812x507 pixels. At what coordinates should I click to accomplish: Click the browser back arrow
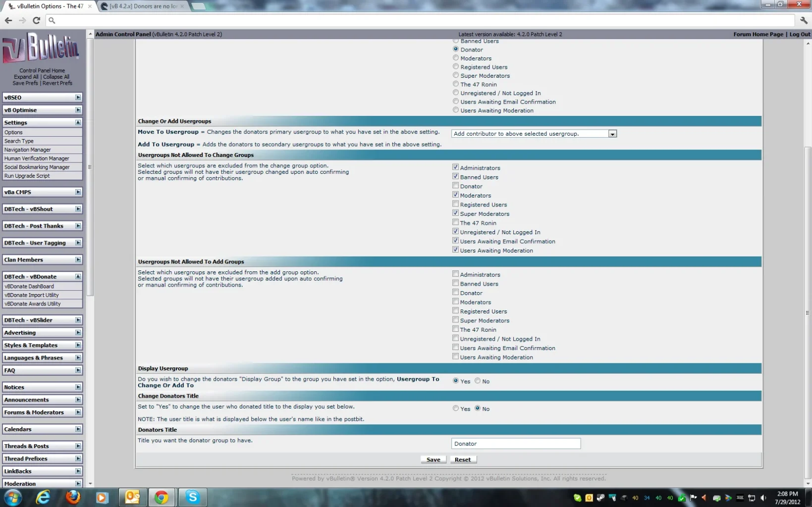(8, 20)
